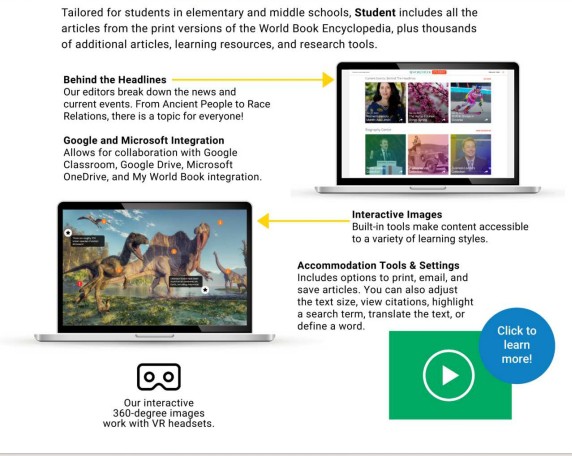The image size is (572, 456).
Task: Click the 'Behind the Headlines' heading
Action: pos(115,80)
